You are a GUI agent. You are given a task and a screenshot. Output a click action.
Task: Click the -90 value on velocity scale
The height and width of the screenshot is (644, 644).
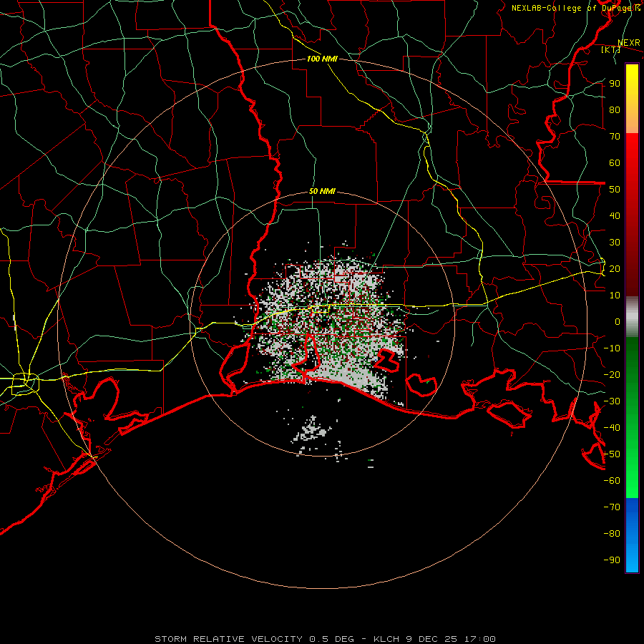pyautogui.click(x=612, y=560)
